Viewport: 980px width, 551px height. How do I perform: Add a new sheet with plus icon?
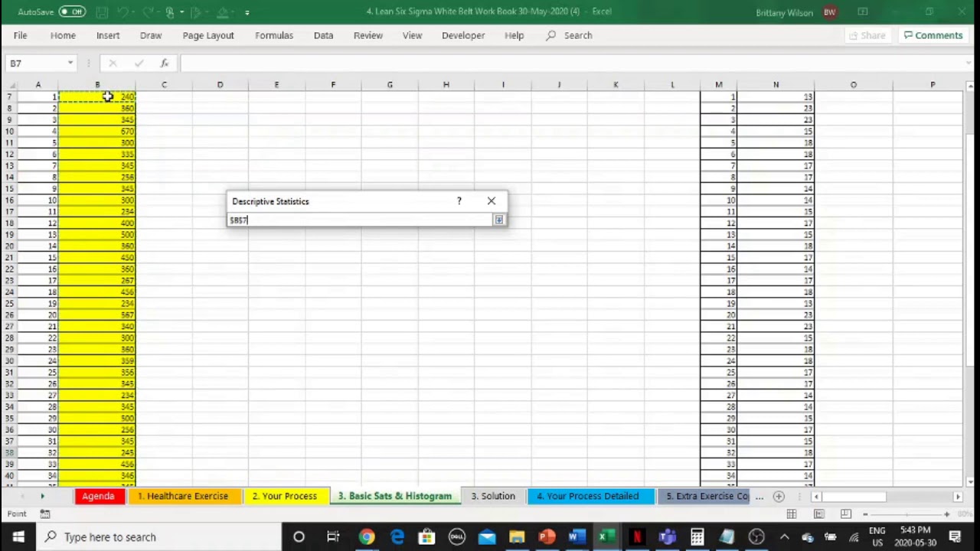coord(779,496)
